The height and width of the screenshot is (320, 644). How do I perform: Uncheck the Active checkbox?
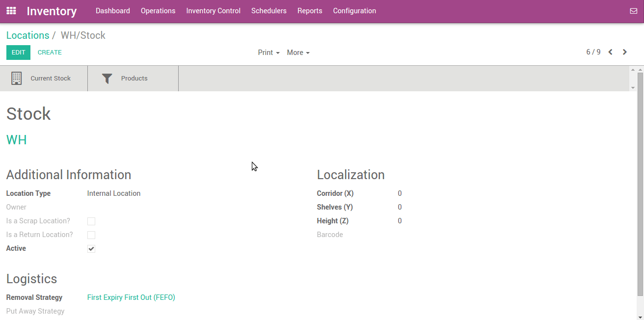(91, 248)
